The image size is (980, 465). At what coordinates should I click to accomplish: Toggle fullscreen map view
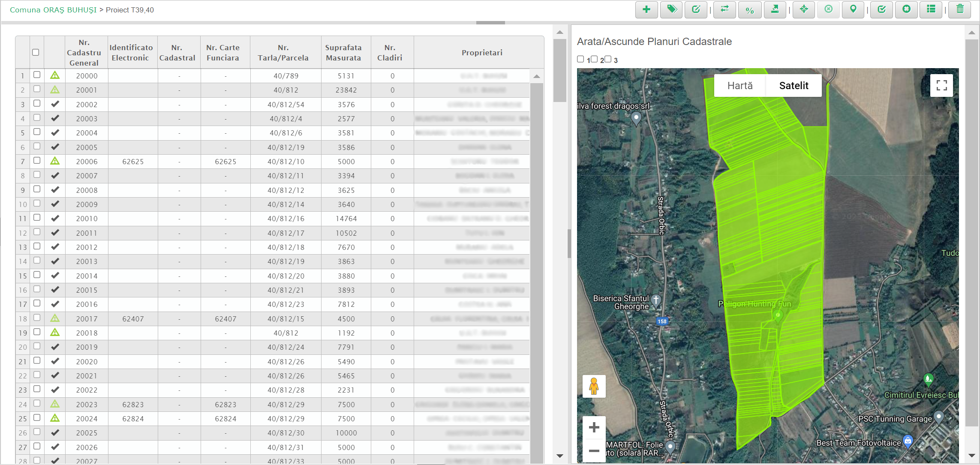click(941, 85)
